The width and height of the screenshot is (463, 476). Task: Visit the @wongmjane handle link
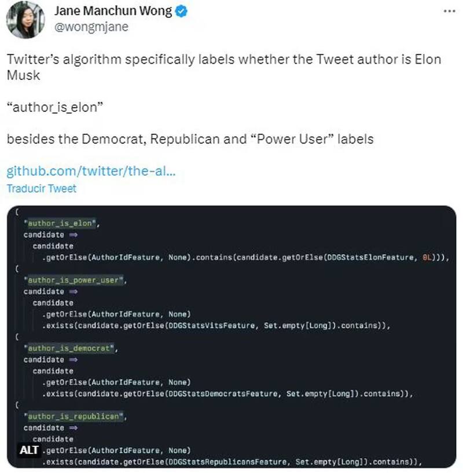coord(91,26)
